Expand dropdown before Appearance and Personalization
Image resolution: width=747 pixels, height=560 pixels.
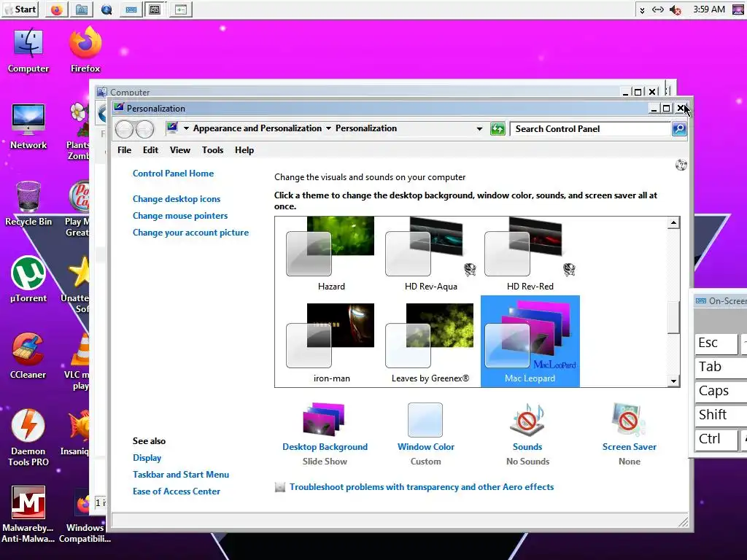[186, 128]
